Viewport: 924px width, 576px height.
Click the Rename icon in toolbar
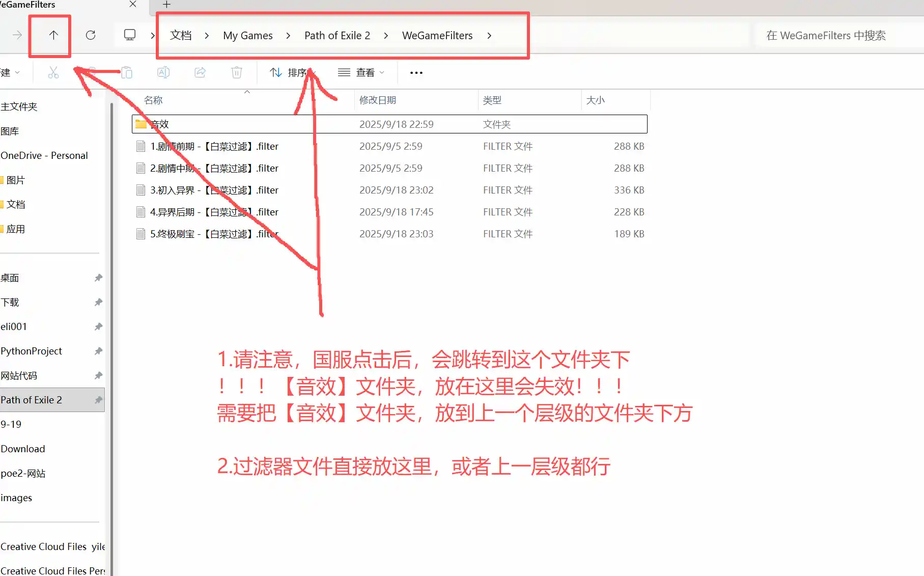tap(163, 73)
